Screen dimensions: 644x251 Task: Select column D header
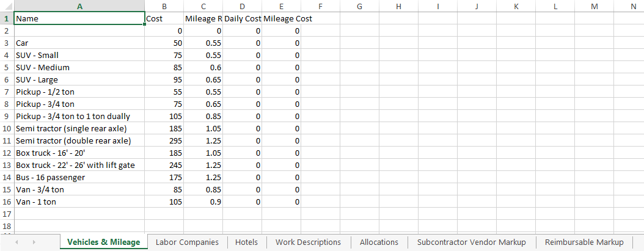[x=243, y=6]
